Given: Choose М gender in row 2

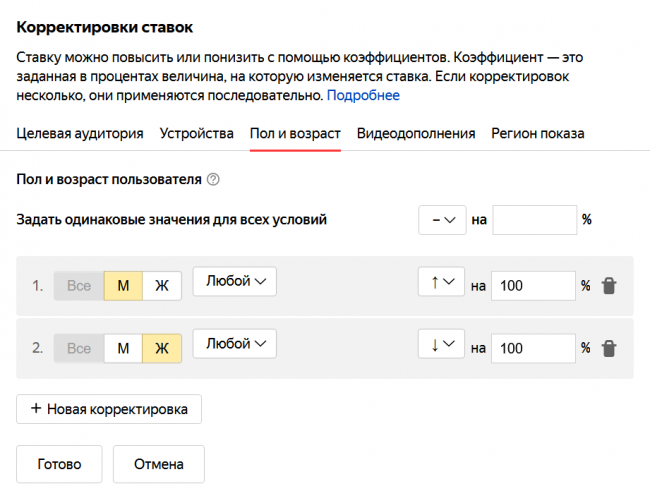Looking at the screenshot, I should (x=123, y=348).
